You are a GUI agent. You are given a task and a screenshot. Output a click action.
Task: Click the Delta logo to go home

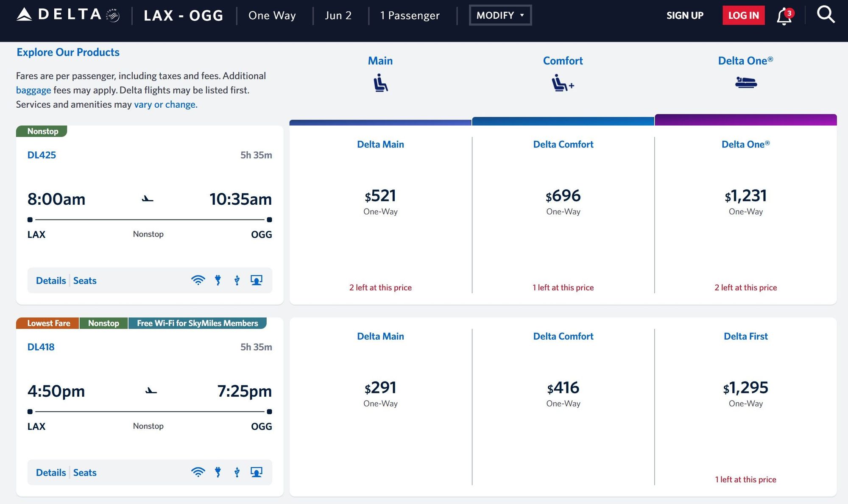tap(68, 15)
